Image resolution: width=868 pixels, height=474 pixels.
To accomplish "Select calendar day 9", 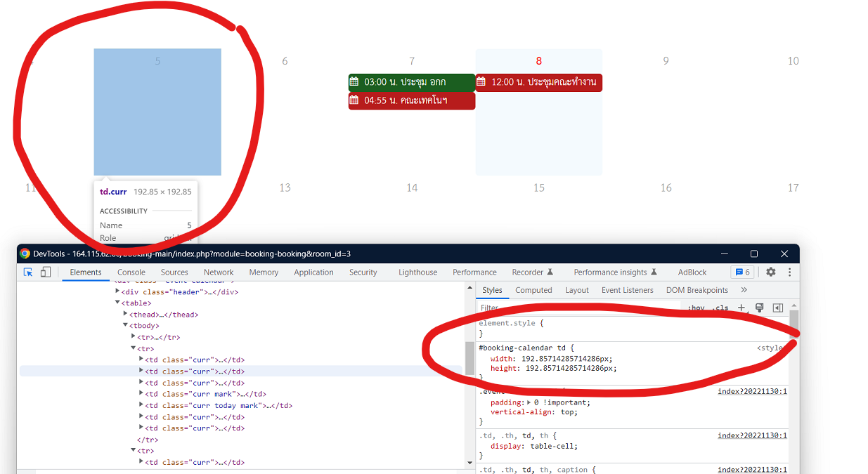I will coord(666,61).
